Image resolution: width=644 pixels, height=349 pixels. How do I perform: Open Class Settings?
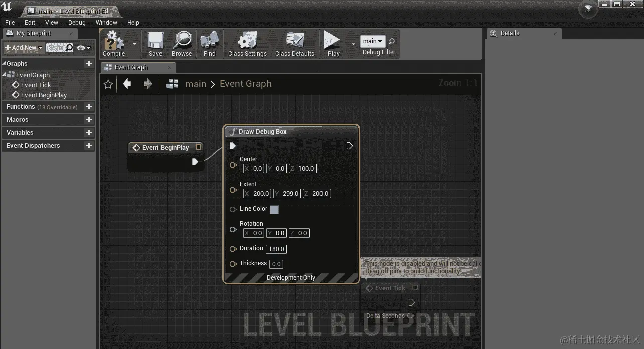[x=247, y=44]
